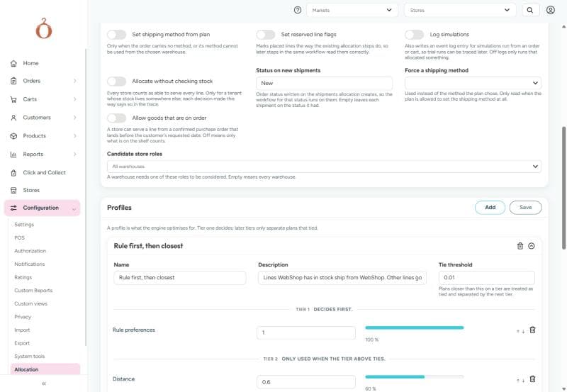Image resolution: width=567 pixels, height=392 pixels.
Task: Click the Rule preferences weight input
Action: pyautogui.click(x=306, y=332)
